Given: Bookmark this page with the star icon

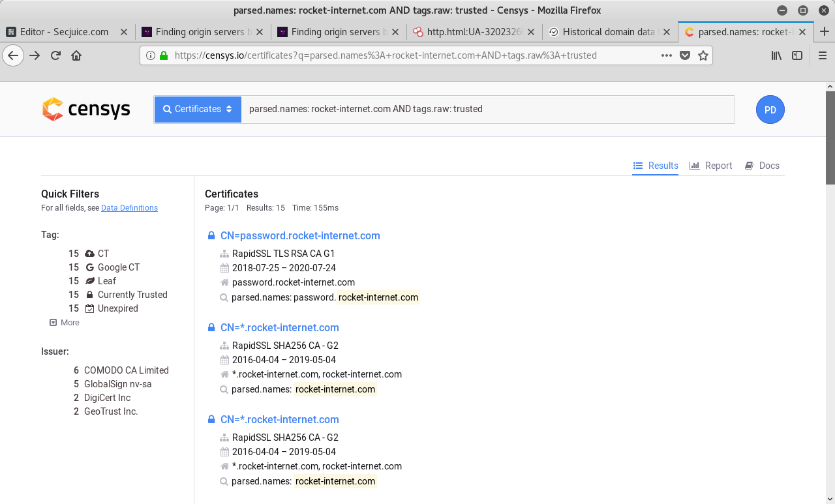Looking at the screenshot, I should click(x=703, y=55).
